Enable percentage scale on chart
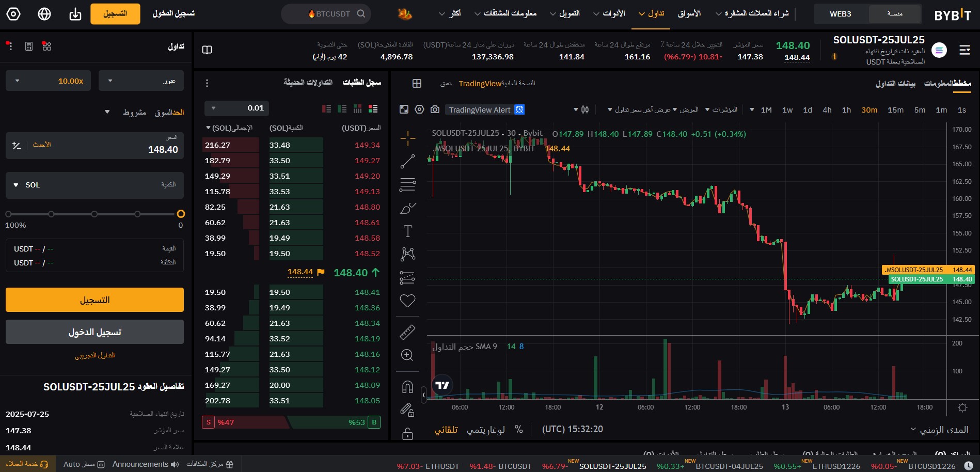 coord(518,429)
